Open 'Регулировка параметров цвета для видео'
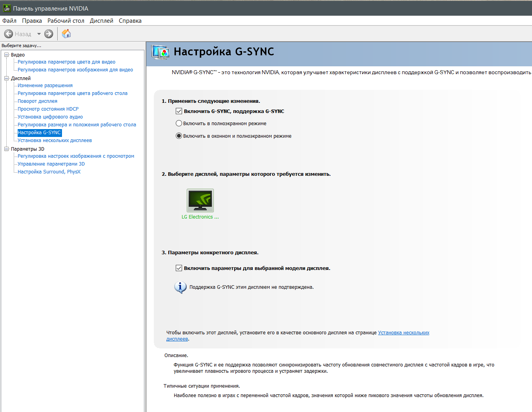Viewport: 532px width, 412px height. (x=66, y=62)
